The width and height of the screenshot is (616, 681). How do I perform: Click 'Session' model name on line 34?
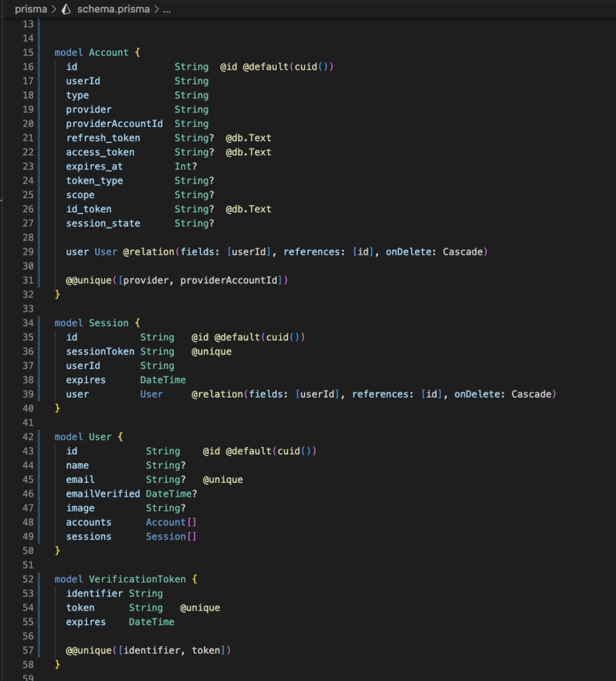(108, 323)
